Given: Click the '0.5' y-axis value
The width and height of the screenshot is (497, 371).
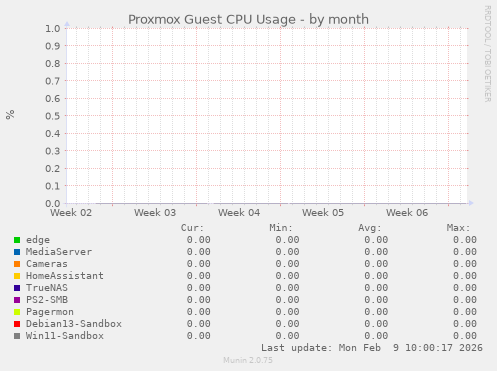Looking at the screenshot, I should click(x=53, y=116).
